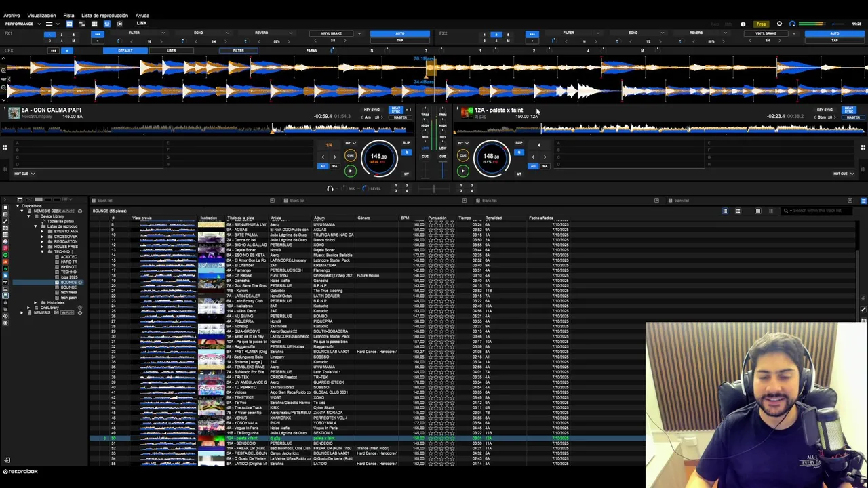Click the TAP tempo button
Viewport: 868px width, 488px height.
pos(399,41)
